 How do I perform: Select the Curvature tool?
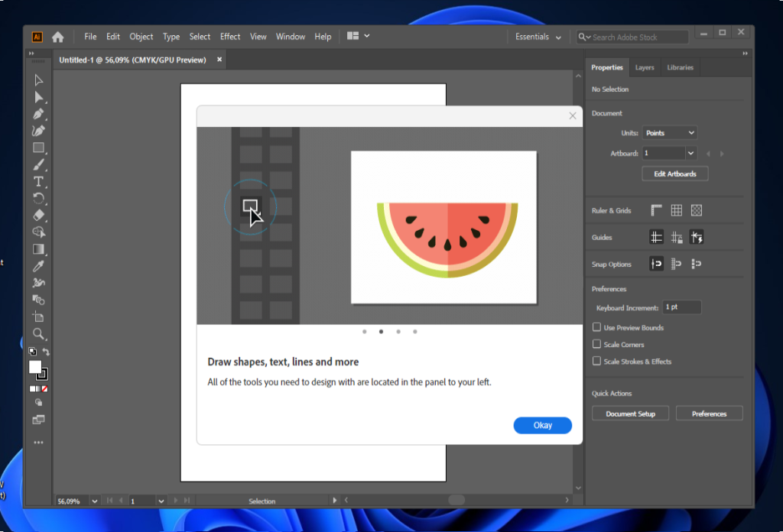click(38, 131)
